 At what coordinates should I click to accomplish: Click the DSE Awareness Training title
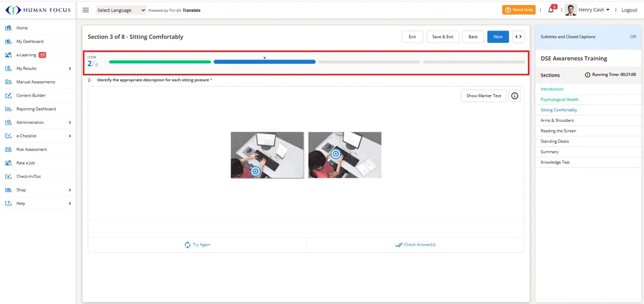click(x=574, y=59)
